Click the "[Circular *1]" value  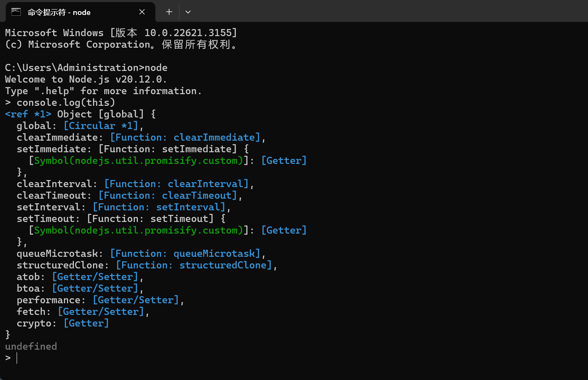(101, 126)
